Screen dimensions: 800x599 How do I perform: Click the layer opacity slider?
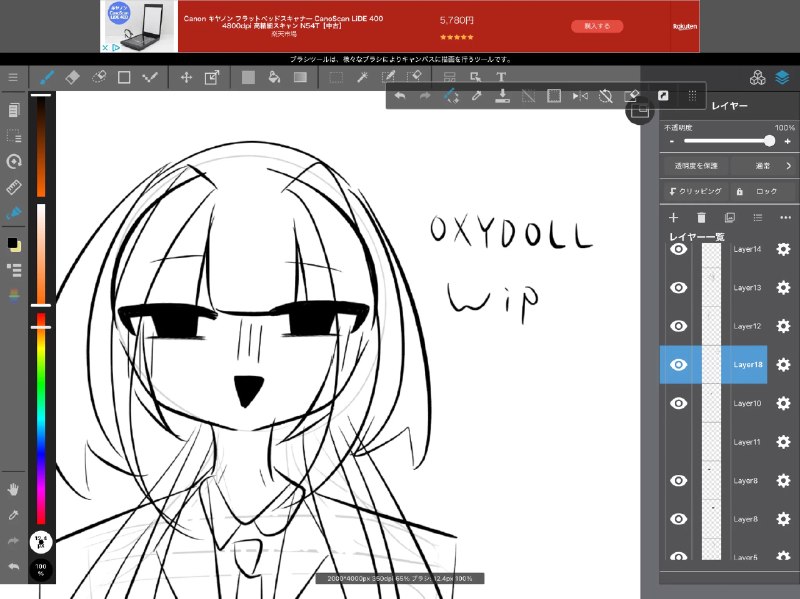pos(730,141)
